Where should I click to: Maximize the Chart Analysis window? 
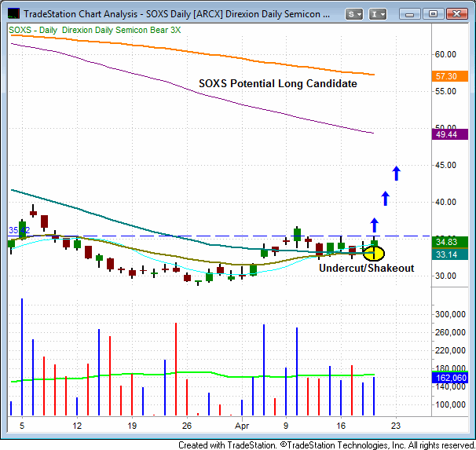click(433, 14)
